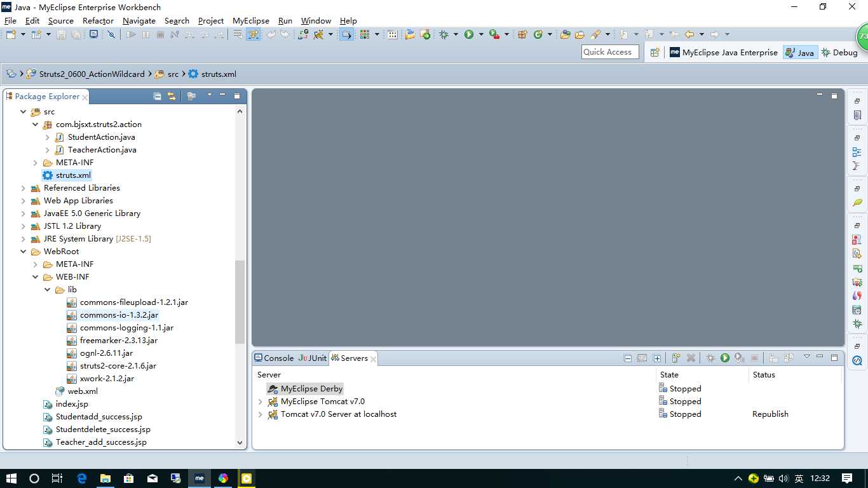Click the Open Type folder toolbar icon

[565, 34]
